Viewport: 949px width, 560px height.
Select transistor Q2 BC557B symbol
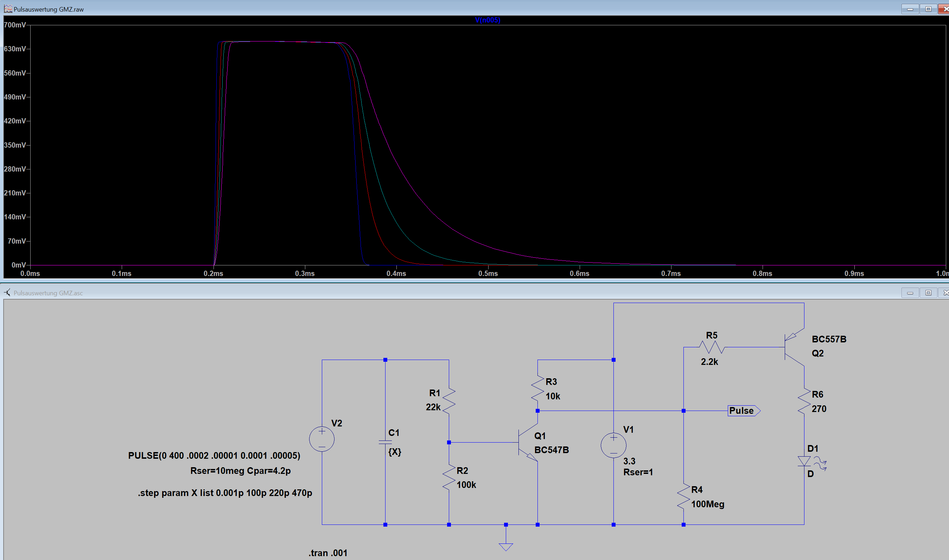coord(794,347)
